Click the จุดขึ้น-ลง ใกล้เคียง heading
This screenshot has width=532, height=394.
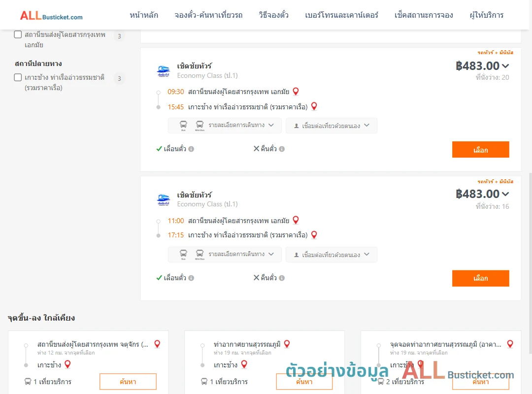(41, 318)
